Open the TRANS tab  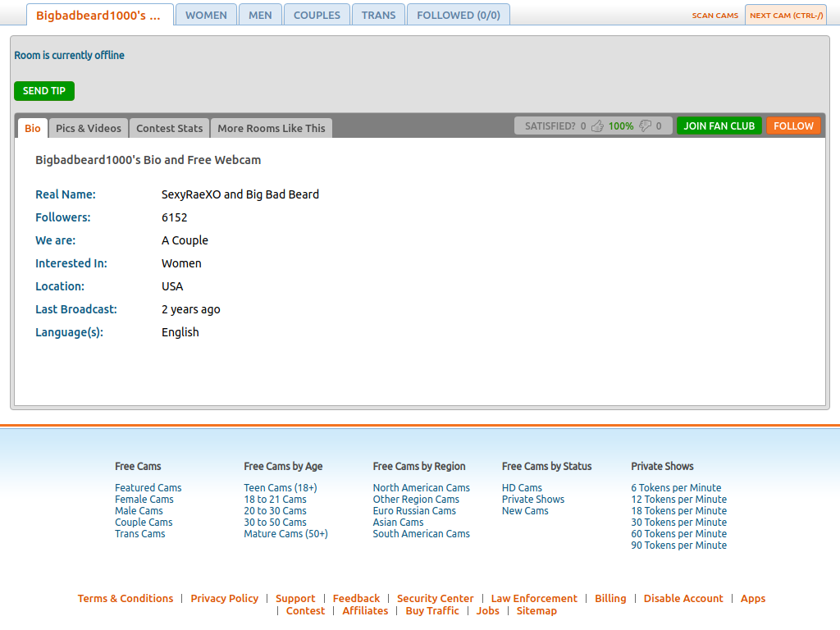pos(378,15)
